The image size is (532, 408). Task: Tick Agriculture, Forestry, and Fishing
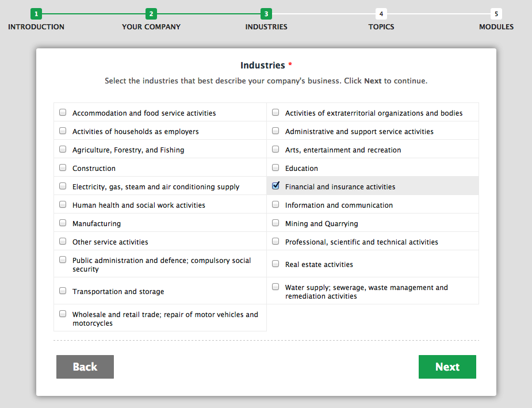(x=63, y=150)
